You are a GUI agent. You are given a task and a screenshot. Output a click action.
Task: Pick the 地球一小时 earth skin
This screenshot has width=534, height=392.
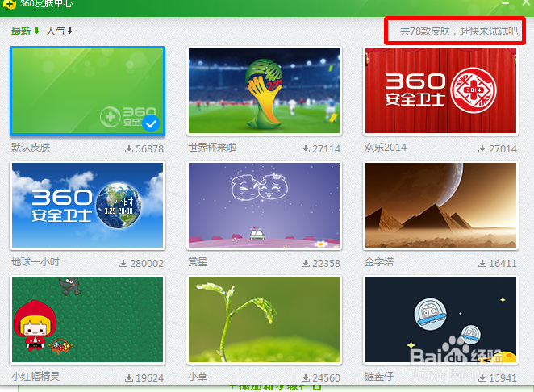click(x=88, y=206)
